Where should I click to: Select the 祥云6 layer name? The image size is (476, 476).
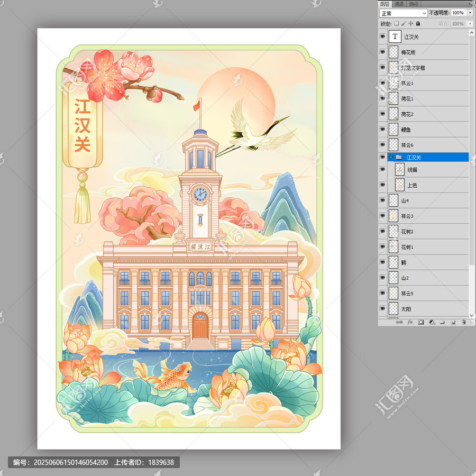[x=407, y=145]
